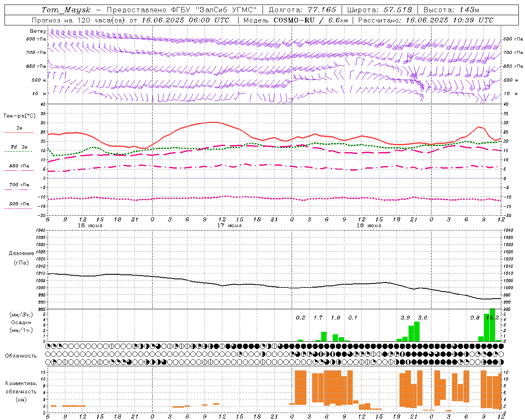Image resolution: width=525 pixels, height=420 pixels.
Task: Click the precipitation total 0.8
Action: [475, 317]
